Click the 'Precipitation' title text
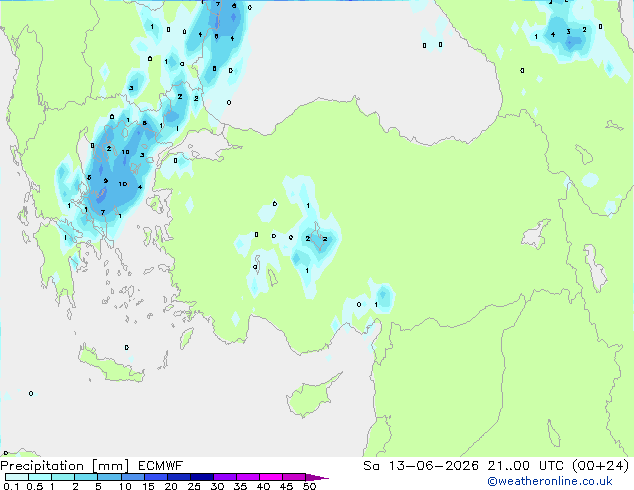 pos(42,466)
